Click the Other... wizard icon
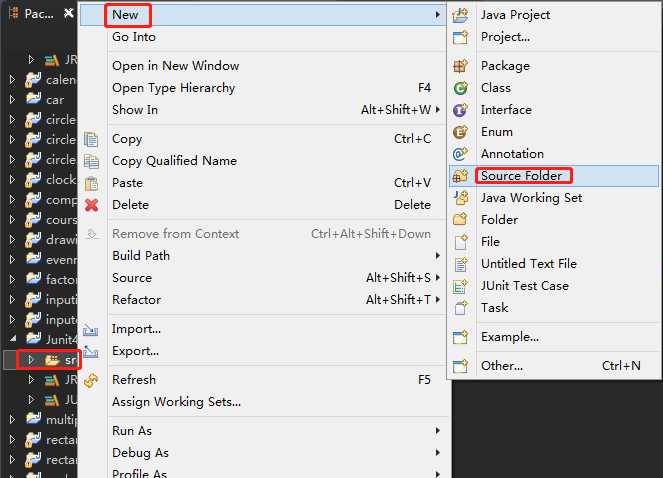 460,366
